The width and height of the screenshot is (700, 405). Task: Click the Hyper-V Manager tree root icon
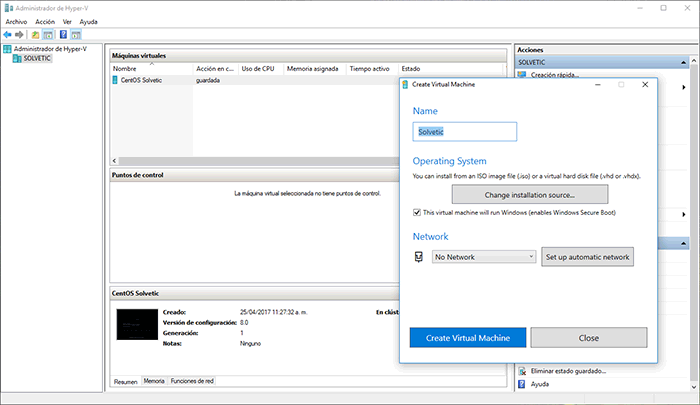(7, 49)
